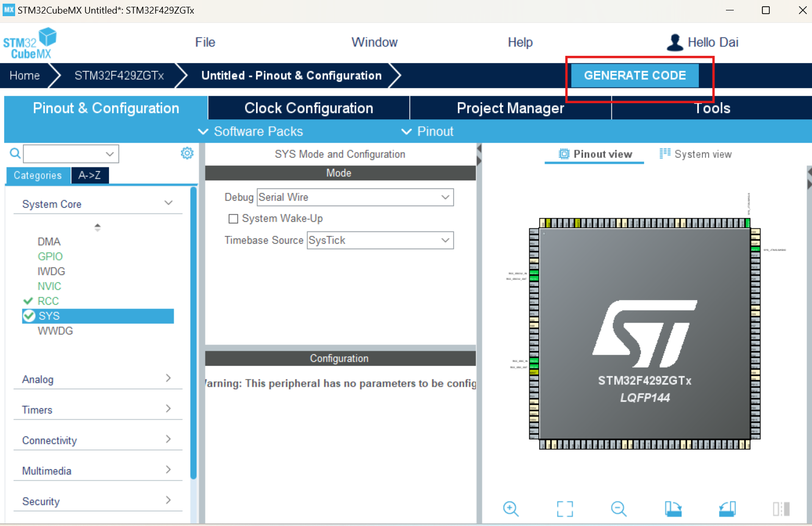Select DMA in System Core

[49, 241]
